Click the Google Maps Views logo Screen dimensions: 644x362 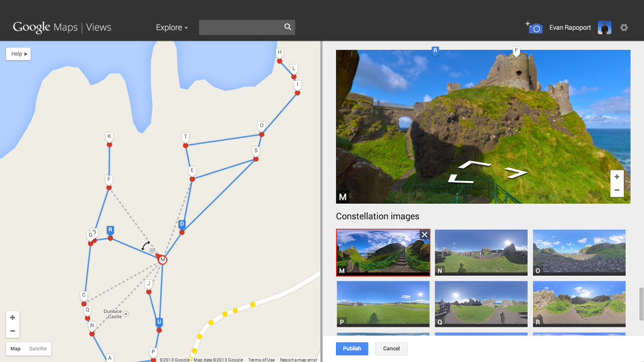tap(62, 27)
